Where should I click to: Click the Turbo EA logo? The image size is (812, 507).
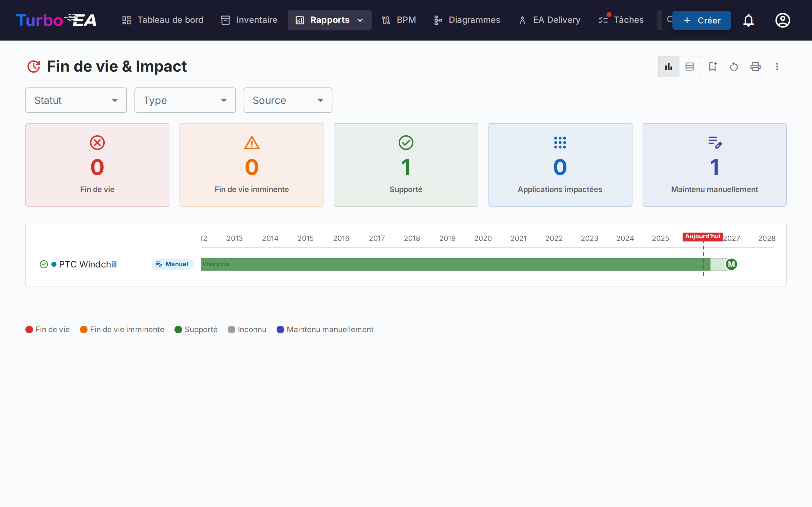56,20
